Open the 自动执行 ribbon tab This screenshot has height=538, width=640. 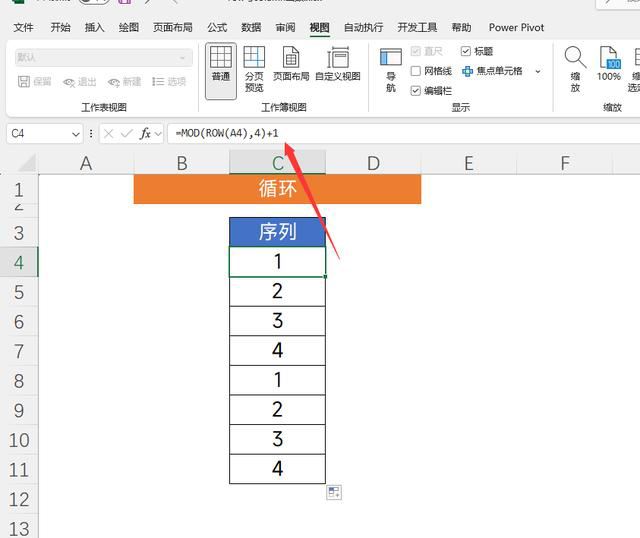point(363,27)
